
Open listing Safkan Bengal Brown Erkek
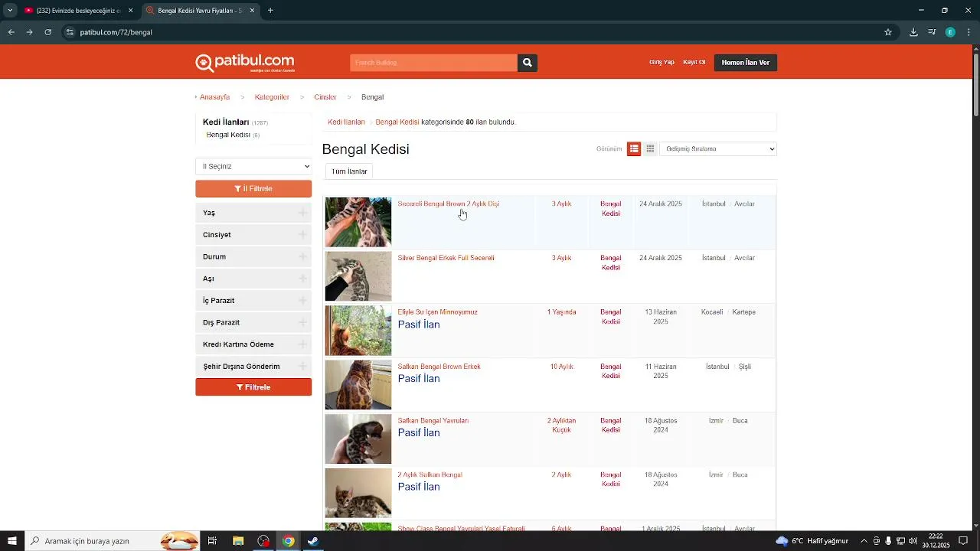point(439,367)
